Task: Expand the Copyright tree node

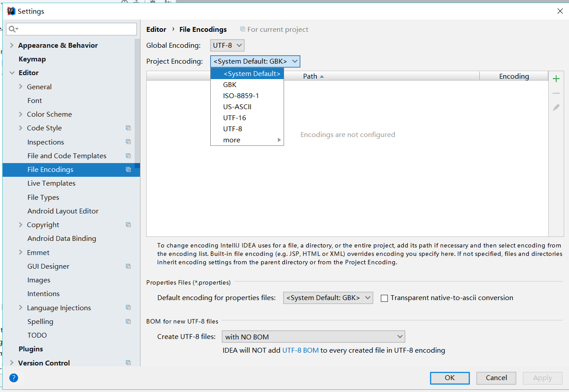Action: click(21, 225)
